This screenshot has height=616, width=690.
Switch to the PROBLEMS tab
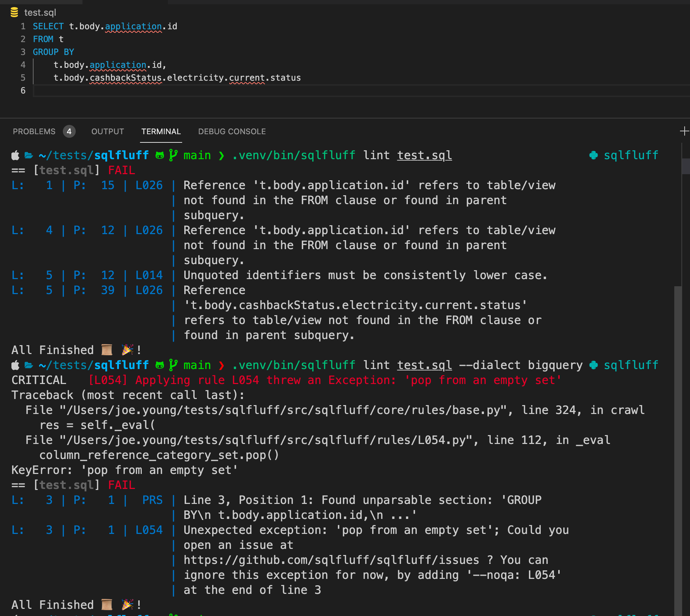(x=34, y=131)
